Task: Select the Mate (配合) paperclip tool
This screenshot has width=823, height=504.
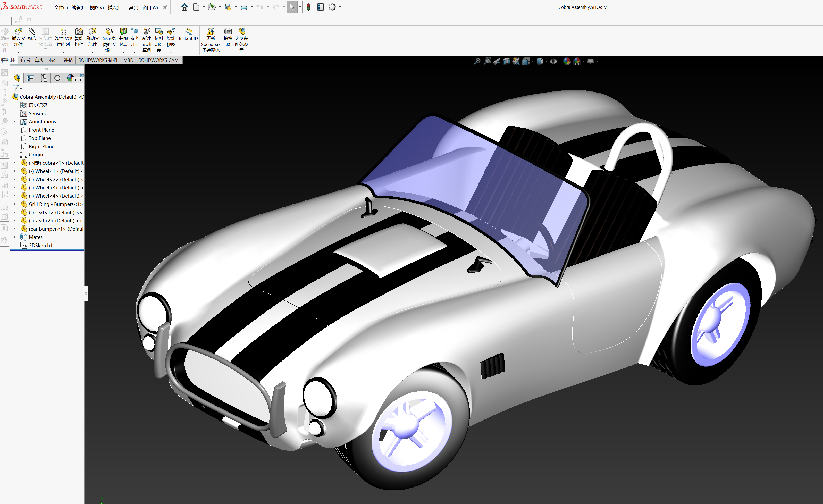Action: point(32,35)
